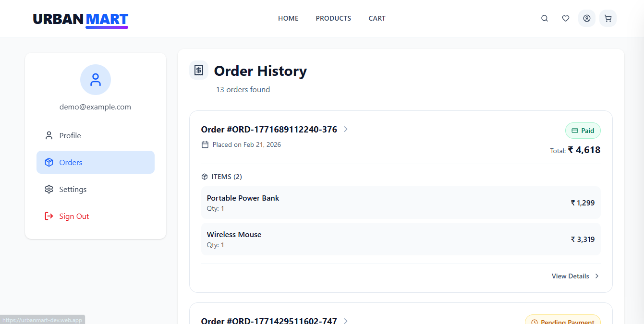The width and height of the screenshot is (644, 324).
Task: Expand order #ORD-1771689112240-376 chevron
Action: pos(346,129)
